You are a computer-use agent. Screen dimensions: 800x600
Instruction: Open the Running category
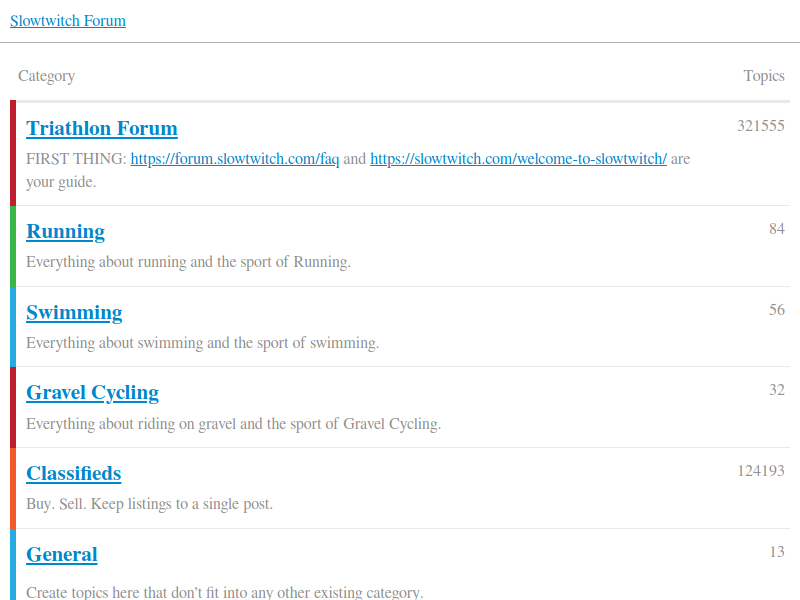point(66,232)
